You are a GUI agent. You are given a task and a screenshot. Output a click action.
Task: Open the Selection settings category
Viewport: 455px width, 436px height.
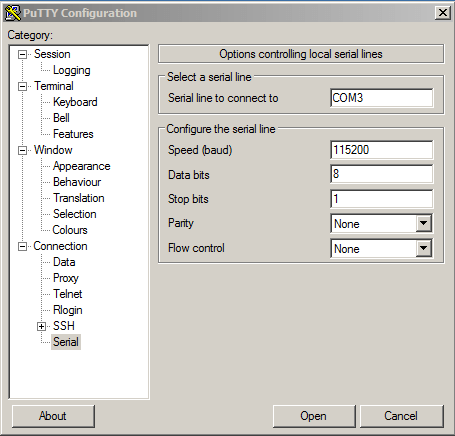coord(75,214)
